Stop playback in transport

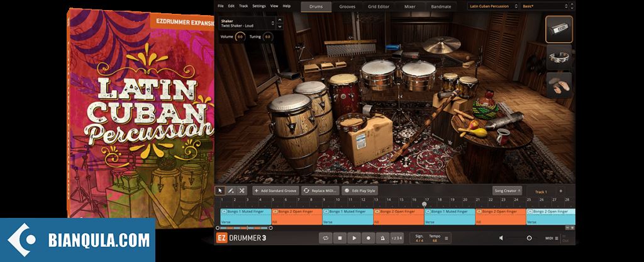click(x=340, y=238)
